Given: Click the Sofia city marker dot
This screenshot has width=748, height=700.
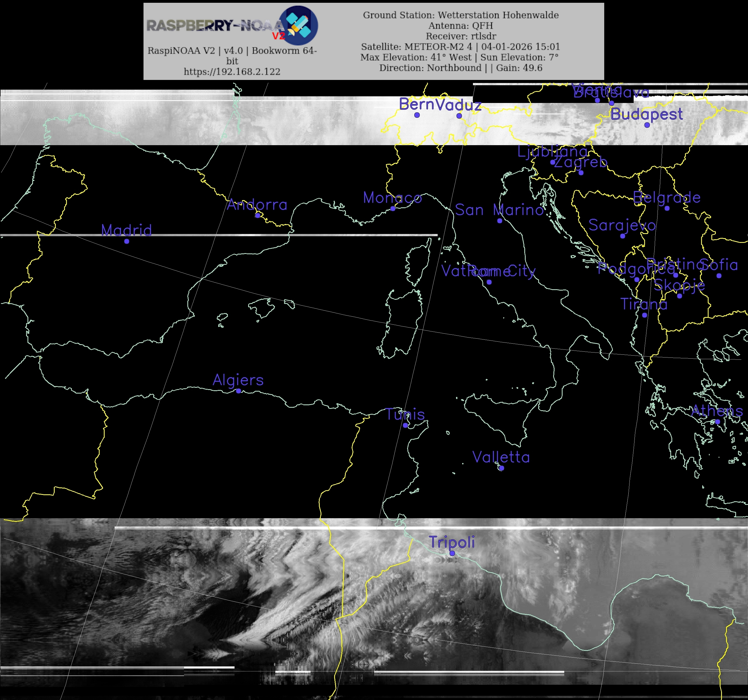Looking at the screenshot, I should 719,276.
